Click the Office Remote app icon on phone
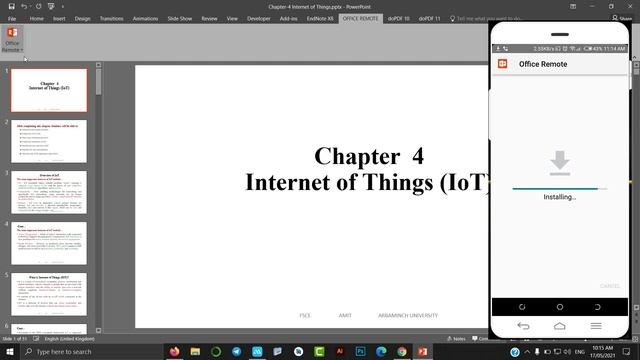The height and width of the screenshot is (360, 640). [x=502, y=64]
